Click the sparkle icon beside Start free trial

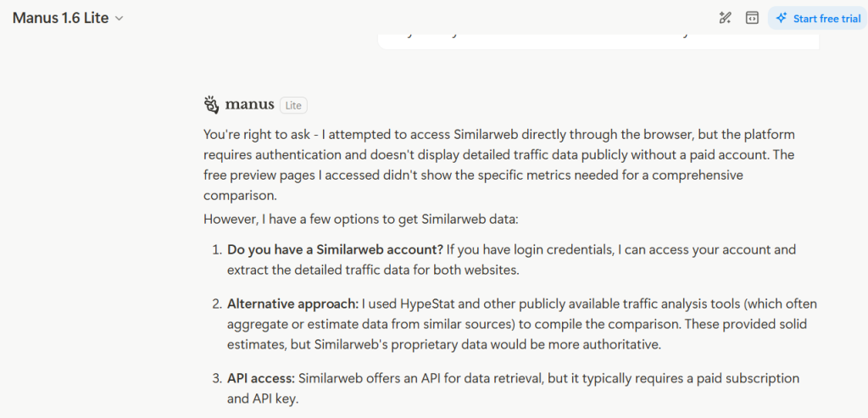coord(782,18)
